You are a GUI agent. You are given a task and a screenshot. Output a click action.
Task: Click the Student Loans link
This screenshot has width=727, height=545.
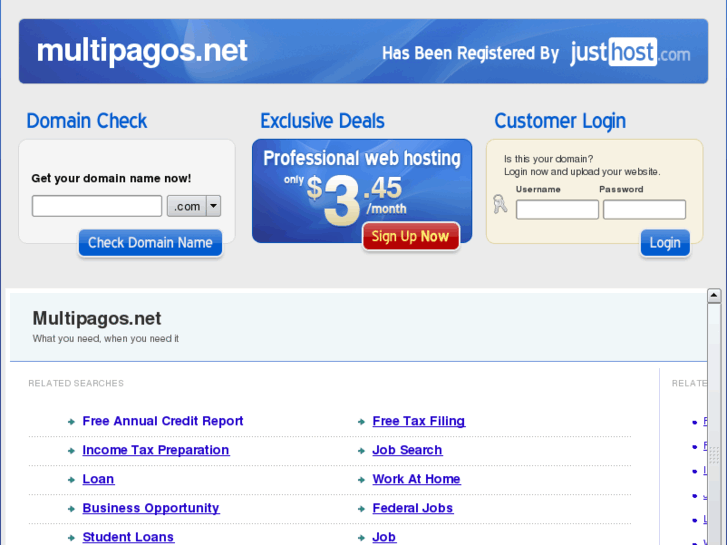(x=128, y=537)
